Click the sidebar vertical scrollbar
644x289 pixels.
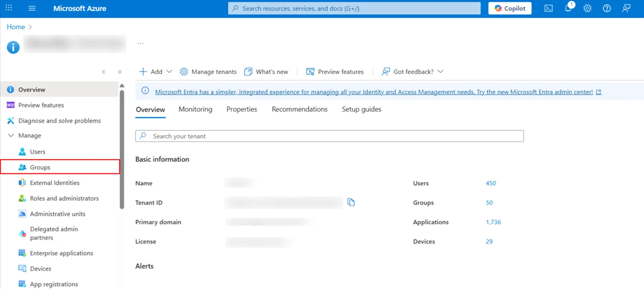[x=122, y=149]
